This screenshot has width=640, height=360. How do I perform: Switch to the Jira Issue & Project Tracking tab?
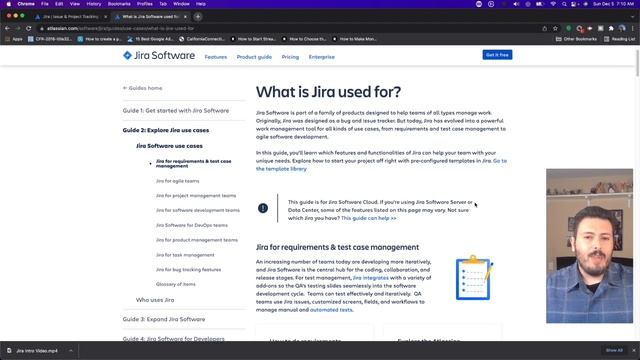[x=71, y=17]
